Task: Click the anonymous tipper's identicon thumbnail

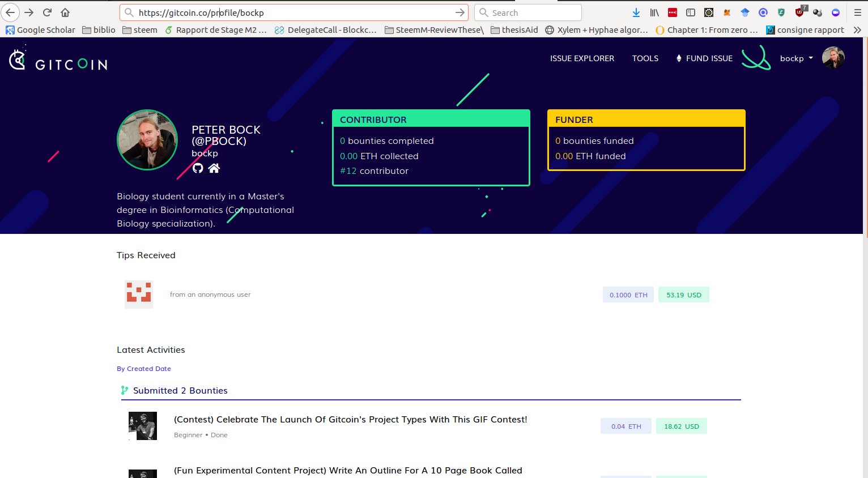Action: coord(138,294)
